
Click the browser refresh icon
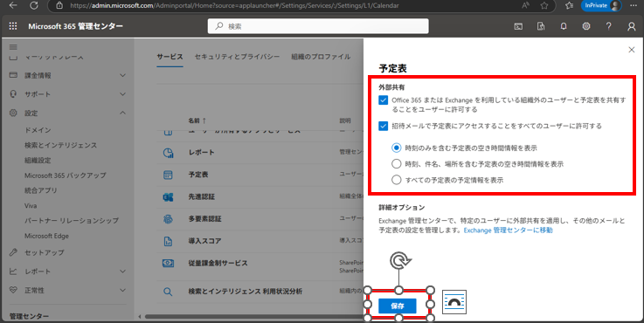click(x=34, y=5)
